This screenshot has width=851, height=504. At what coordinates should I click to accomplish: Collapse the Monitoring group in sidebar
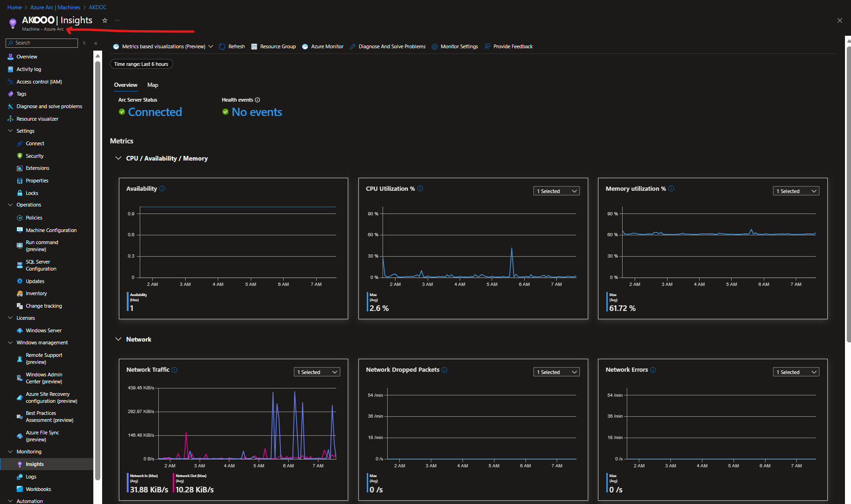coord(10,452)
